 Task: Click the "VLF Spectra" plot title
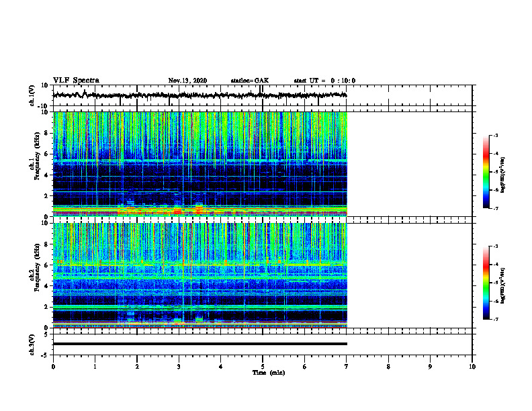pos(76,81)
